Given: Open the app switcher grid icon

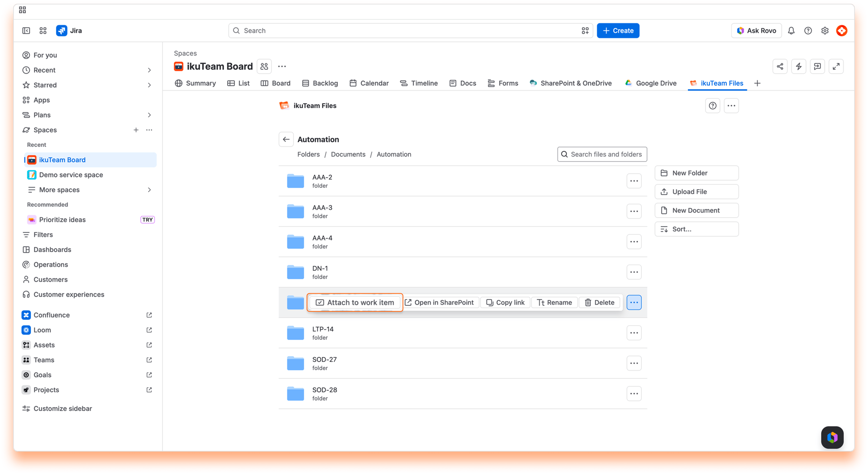Looking at the screenshot, I should (x=43, y=30).
